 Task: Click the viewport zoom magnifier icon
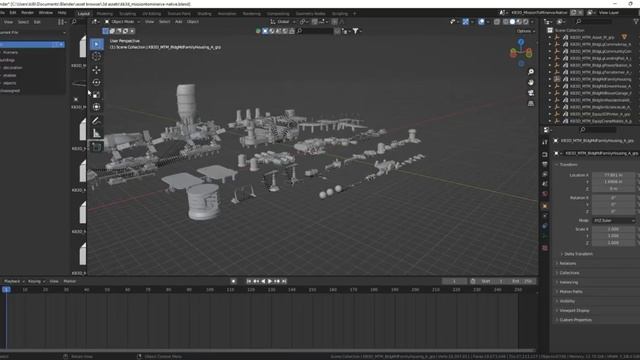pos(531,72)
